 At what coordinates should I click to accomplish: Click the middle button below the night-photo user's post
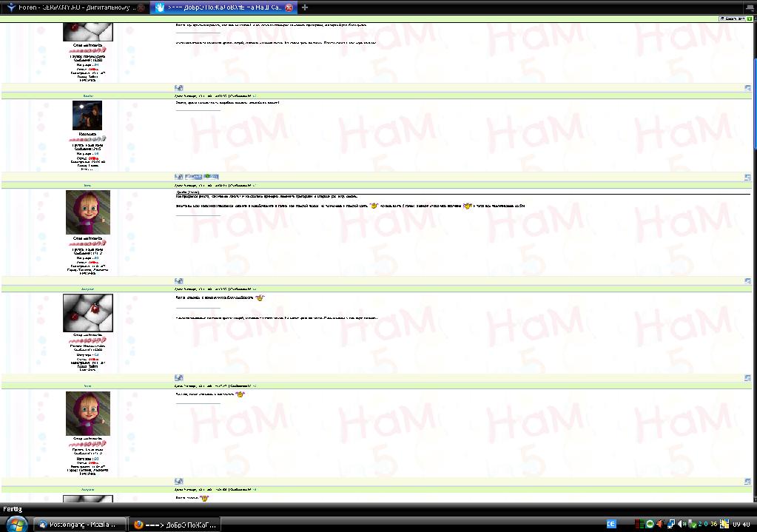pyautogui.click(x=194, y=177)
